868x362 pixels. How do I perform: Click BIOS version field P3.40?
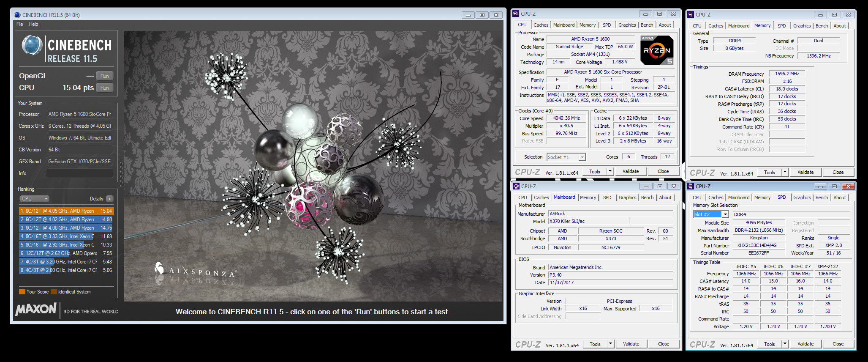click(610, 275)
